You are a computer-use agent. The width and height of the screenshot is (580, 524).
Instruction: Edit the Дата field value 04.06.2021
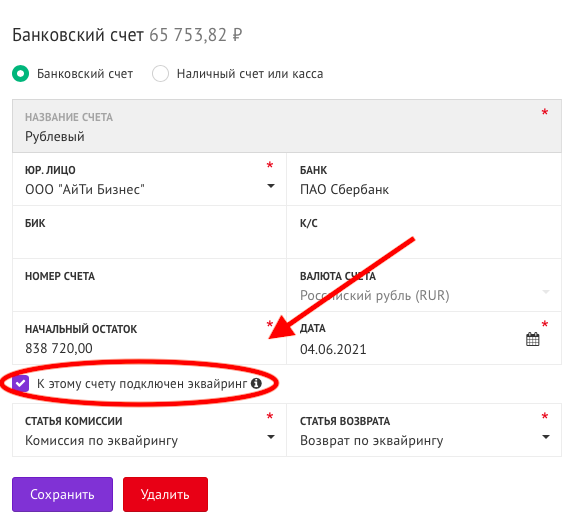pyautogui.click(x=333, y=349)
